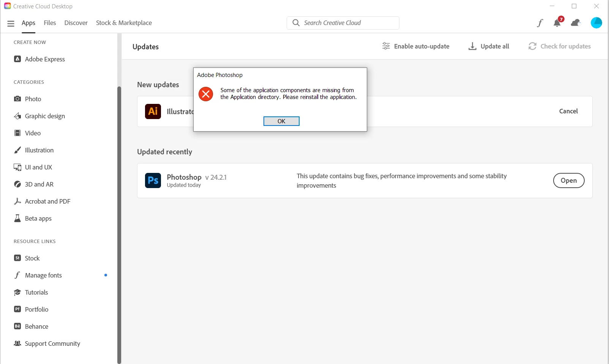
Task: Open Manage fonts icon in sidebar
Action: pos(17,275)
